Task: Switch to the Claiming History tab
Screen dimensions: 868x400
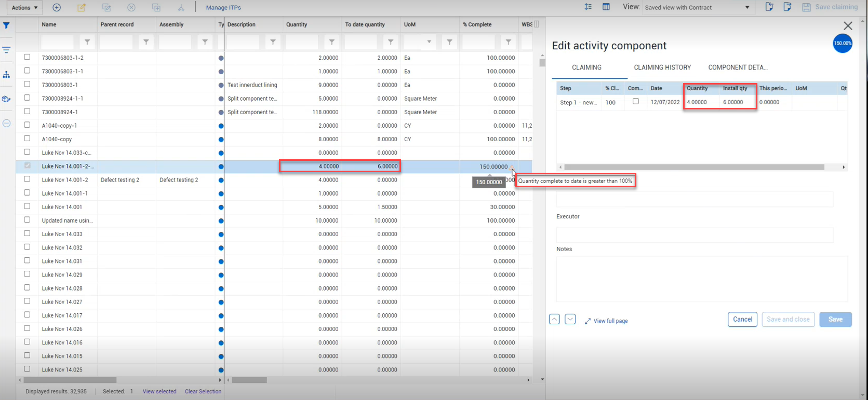Action: (x=662, y=67)
